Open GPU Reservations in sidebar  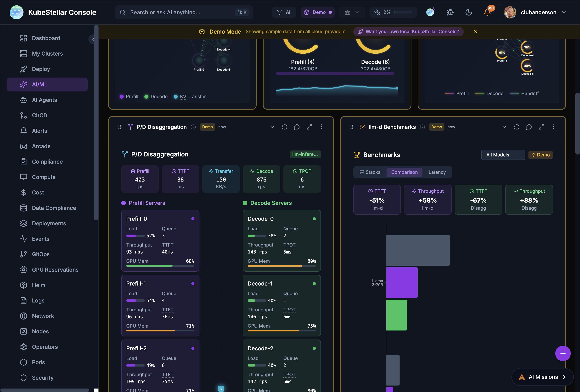pos(55,269)
